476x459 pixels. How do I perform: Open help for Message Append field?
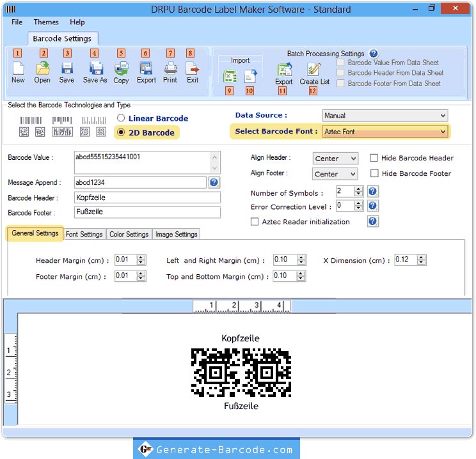click(214, 182)
